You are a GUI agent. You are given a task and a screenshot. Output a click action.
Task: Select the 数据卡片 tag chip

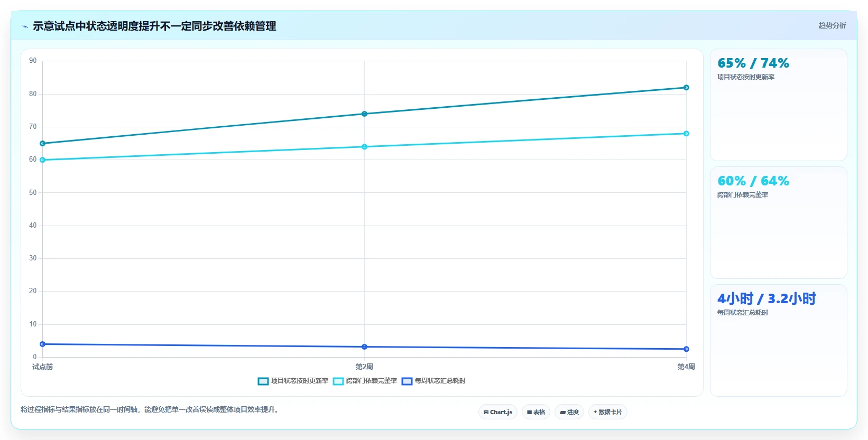(x=608, y=412)
